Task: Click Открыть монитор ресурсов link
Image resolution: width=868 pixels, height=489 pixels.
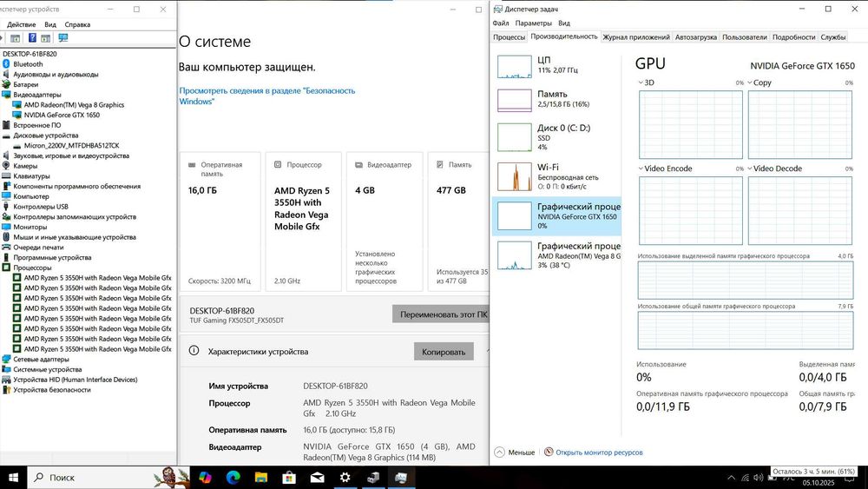Action: 599,453
